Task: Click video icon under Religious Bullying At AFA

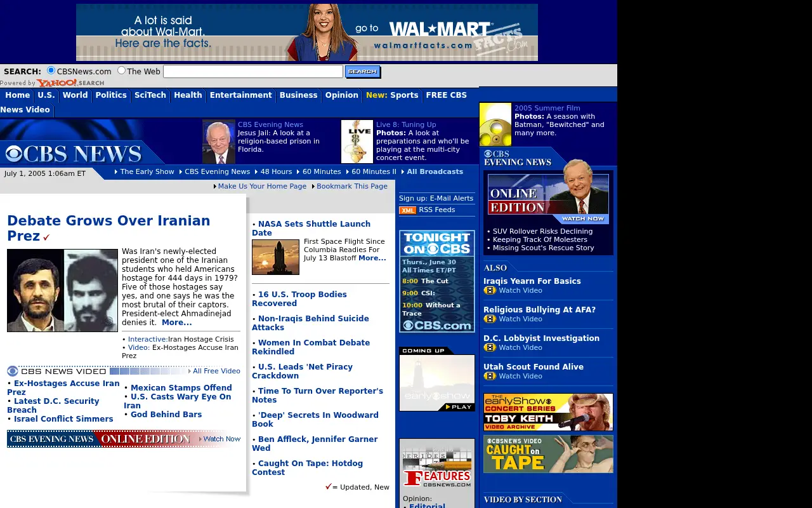Action: [x=490, y=319]
